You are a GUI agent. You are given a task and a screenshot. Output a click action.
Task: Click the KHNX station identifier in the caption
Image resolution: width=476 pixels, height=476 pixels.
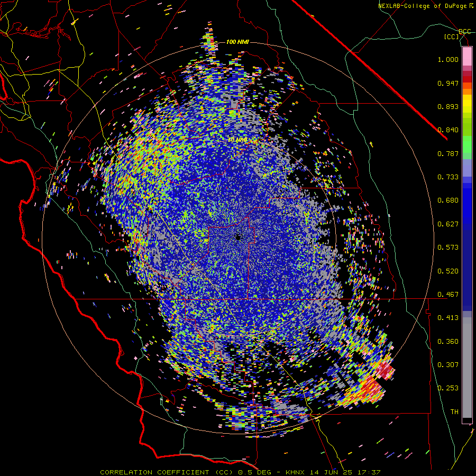coord(295,472)
